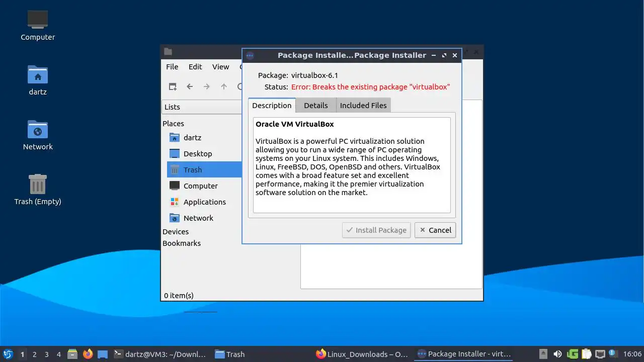The height and width of the screenshot is (362, 644).
Task: Open the volume control tray icon
Action: (557, 354)
